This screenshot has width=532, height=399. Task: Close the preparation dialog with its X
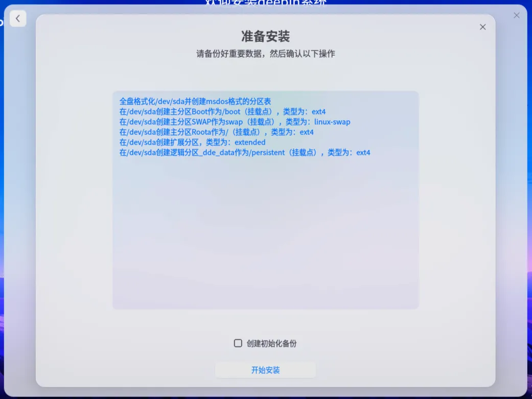[x=482, y=27]
